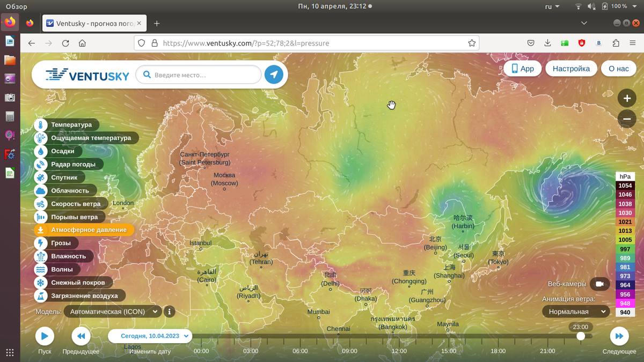644x362 pixels.
Task: Toggle the Атмосферное давление layer
Action: [84, 230]
